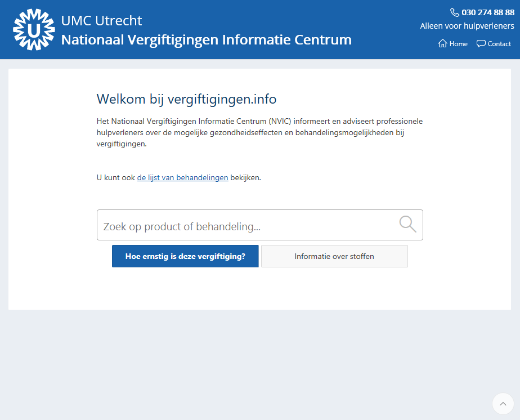Click the phone number 030 274 88 88
This screenshot has width=520, height=420.
click(x=488, y=12)
